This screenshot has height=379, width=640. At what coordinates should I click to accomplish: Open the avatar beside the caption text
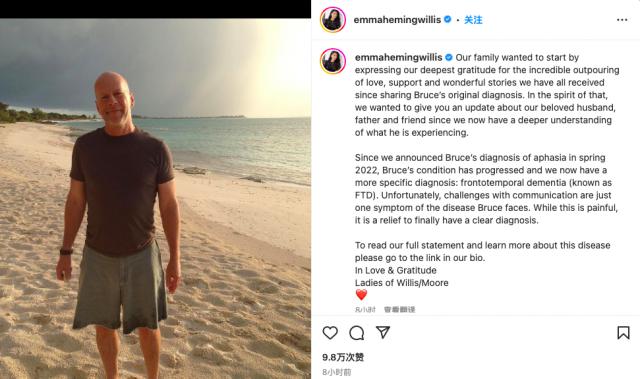(333, 61)
